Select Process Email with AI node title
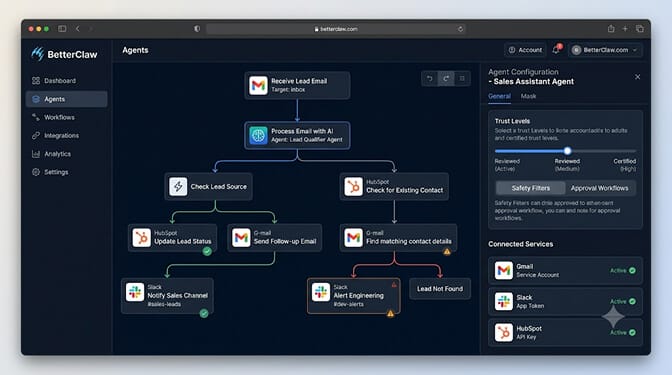 click(x=302, y=131)
